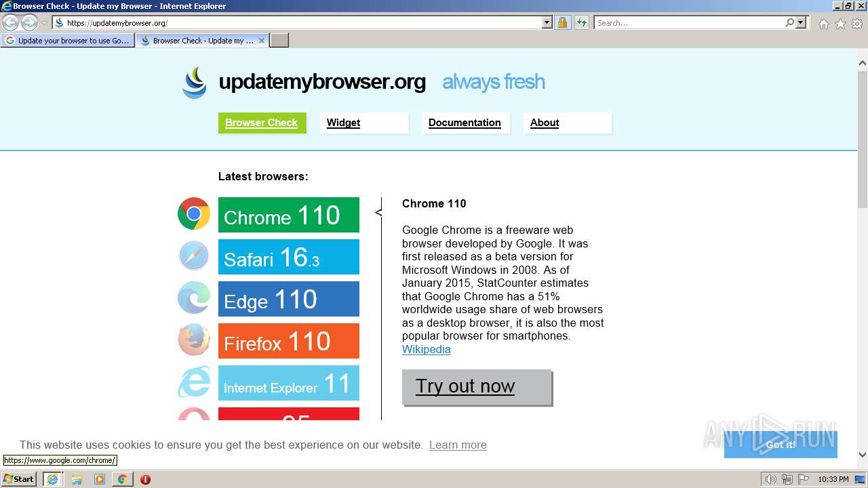Screen dimensions: 868x488
Task: Go back with the browser Back arrow
Action: pos(11,22)
